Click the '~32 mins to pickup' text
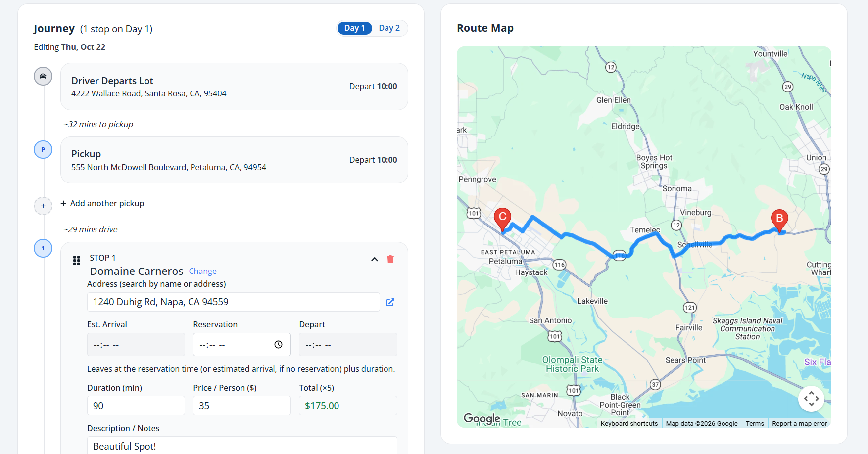The width and height of the screenshot is (868, 454). [98, 124]
